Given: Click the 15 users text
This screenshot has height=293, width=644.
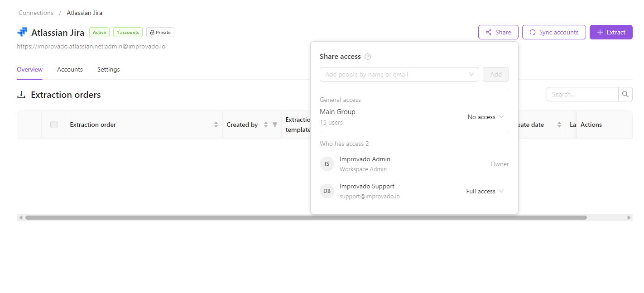Looking at the screenshot, I should point(331,122).
